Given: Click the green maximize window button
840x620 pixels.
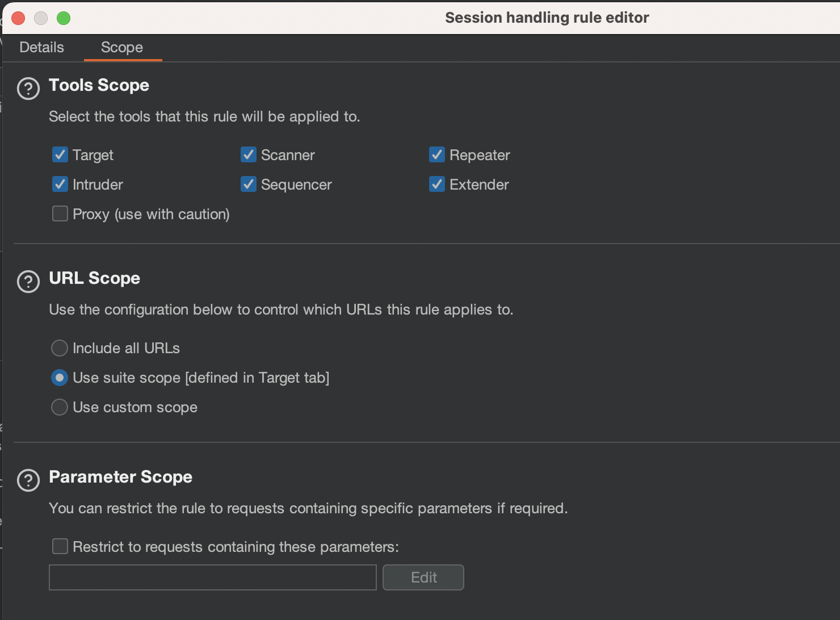Looking at the screenshot, I should 64,18.
